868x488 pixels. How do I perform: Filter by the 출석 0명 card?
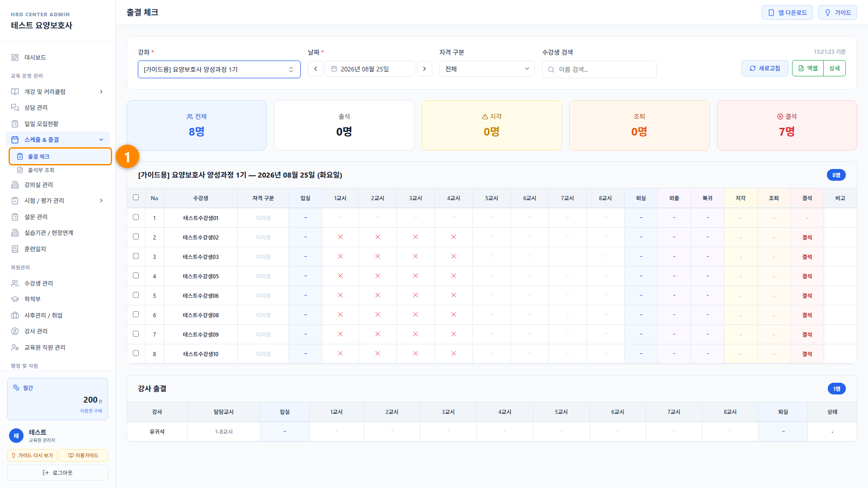click(344, 125)
